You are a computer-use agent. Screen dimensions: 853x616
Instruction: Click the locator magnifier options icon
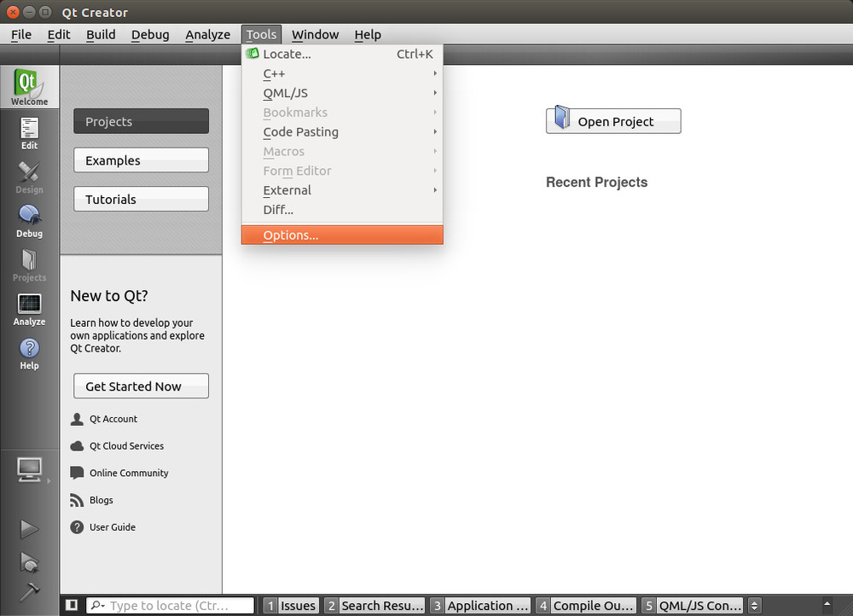click(x=97, y=605)
